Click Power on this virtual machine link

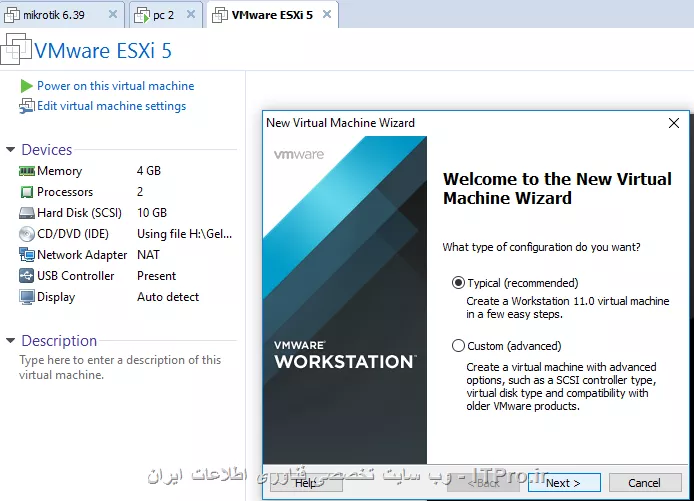[x=116, y=86]
